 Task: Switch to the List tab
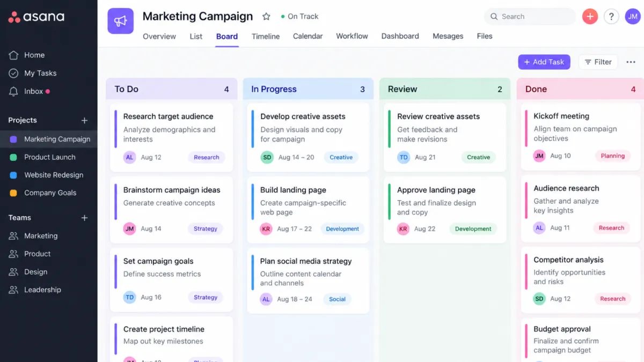[196, 36]
